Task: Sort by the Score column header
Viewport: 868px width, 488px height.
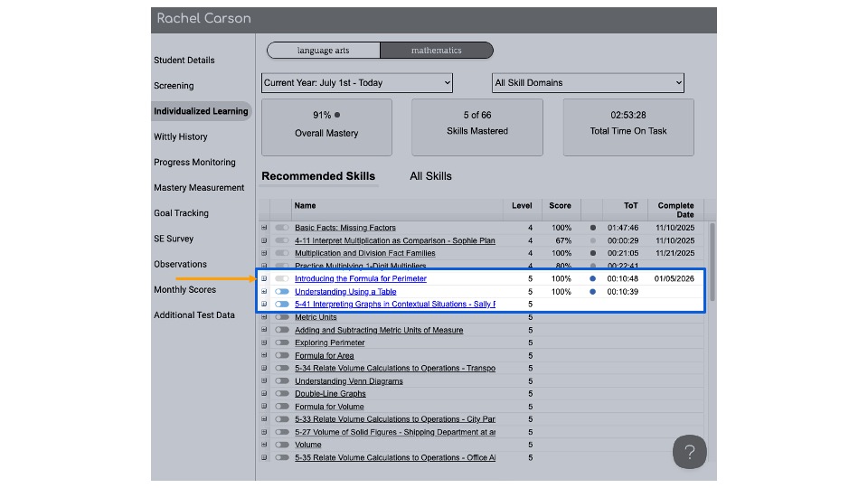Action: [x=560, y=206]
